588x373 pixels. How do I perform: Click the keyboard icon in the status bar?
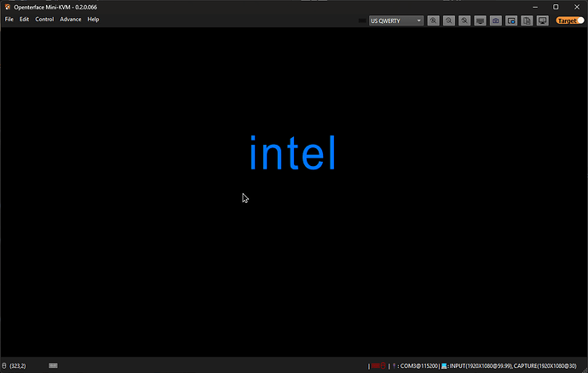[53, 365]
